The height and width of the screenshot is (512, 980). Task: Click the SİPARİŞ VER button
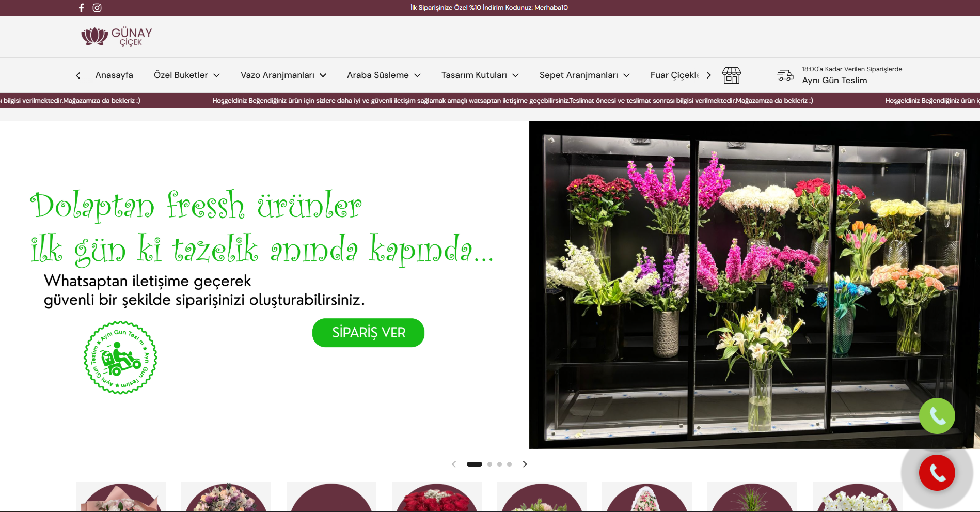[x=368, y=333]
